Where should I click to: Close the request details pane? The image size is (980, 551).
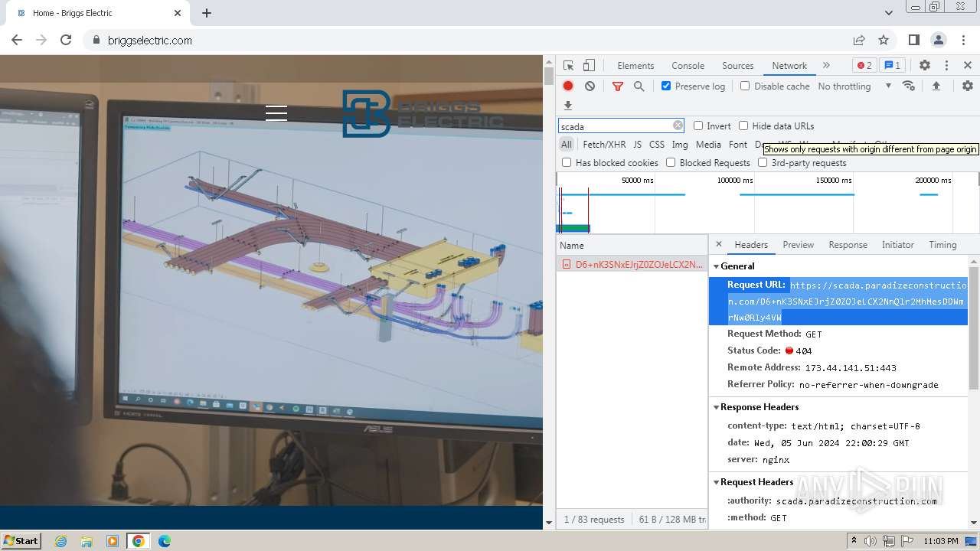click(718, 244)
